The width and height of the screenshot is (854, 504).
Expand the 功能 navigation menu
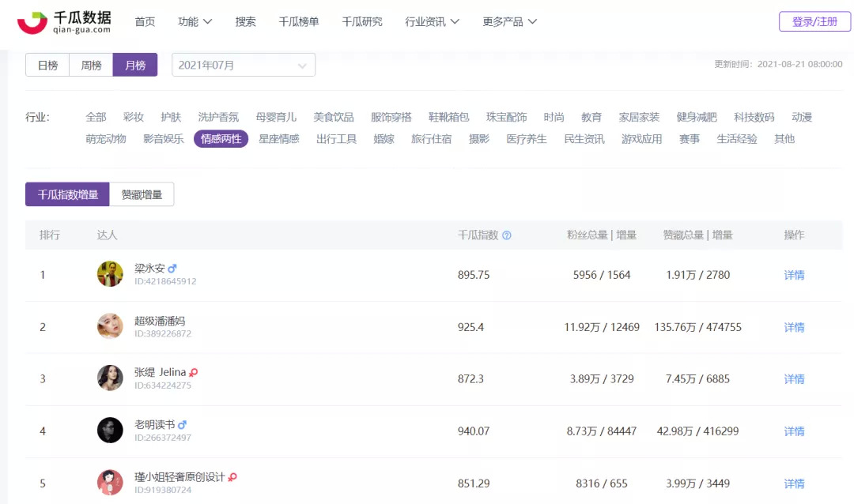point(195,22)
